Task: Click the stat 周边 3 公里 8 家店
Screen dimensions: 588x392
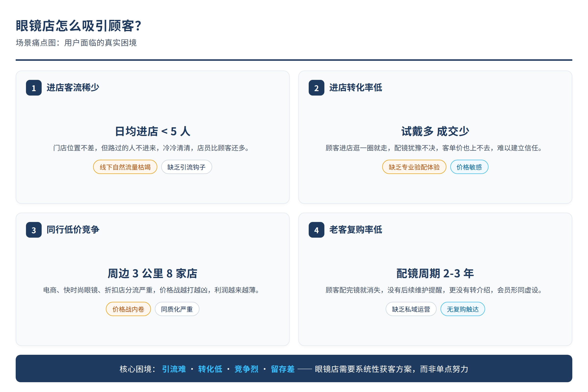Action: pos(152,273)
